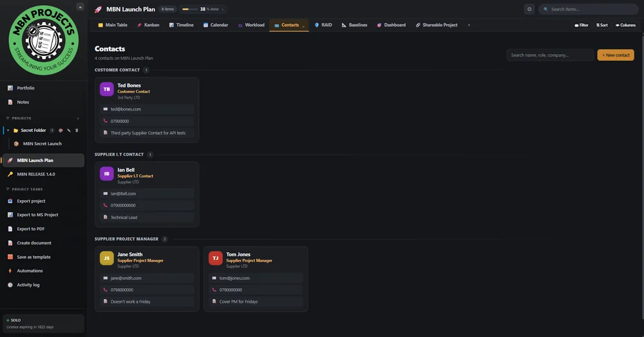
Task: Click the Secret Folder palette color icon
Action: 61,131
